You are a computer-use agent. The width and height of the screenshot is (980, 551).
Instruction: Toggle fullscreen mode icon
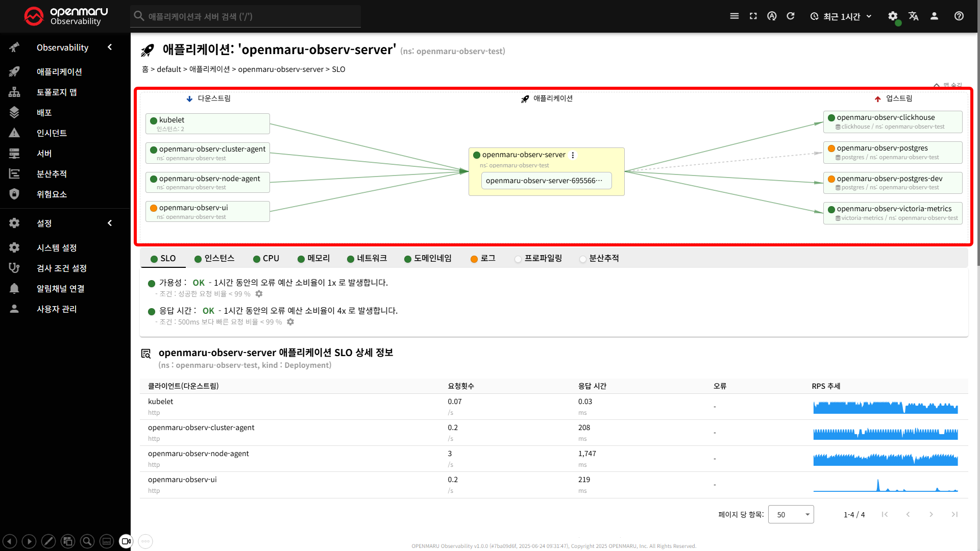(x=753, y=16)
